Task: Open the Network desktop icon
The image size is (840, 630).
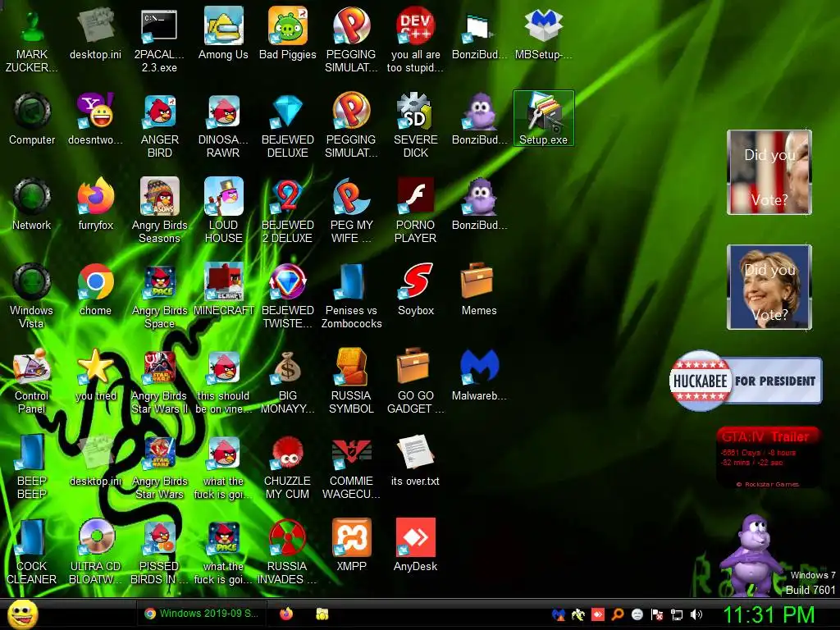Action: click(32, 203)
